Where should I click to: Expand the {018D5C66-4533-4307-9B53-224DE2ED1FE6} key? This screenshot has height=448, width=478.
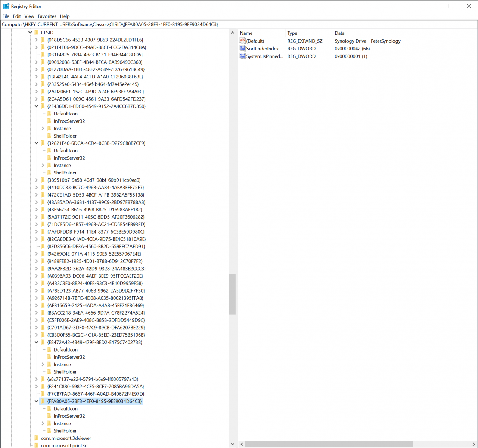click(x=36, y=40)
